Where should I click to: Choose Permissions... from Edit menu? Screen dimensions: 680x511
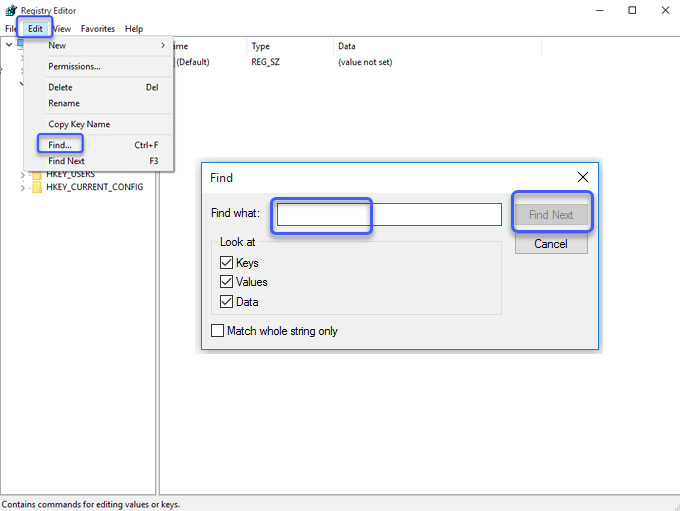99,66
